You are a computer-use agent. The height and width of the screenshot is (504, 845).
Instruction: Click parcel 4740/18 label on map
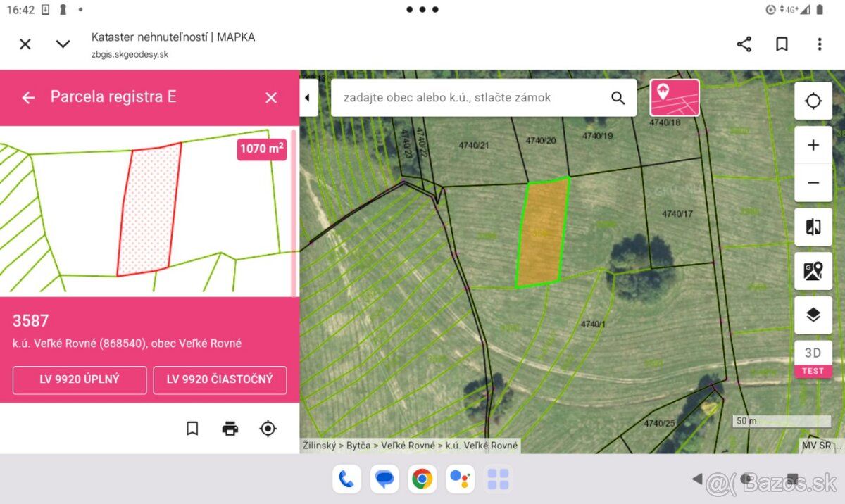tap(665, 122)
